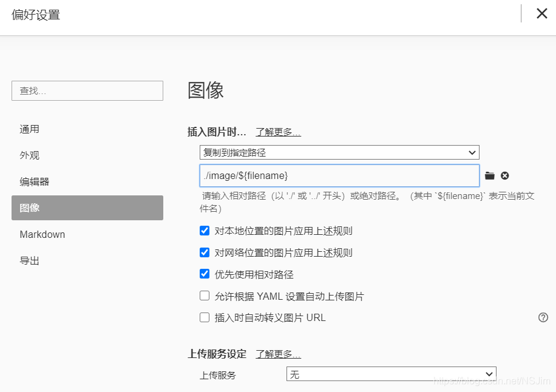Click the 图像 page heading
The height and width of the screenshot is (392, 556).
click(x=206, y=90)
